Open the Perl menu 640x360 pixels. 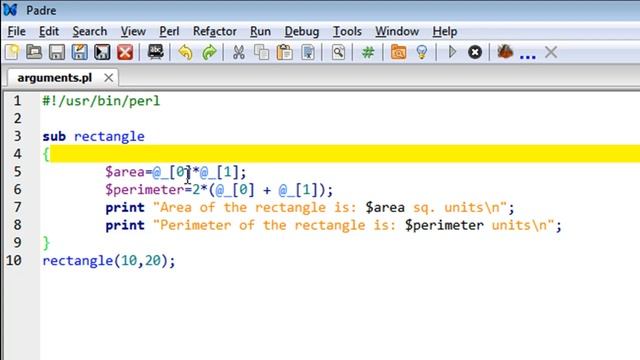(x=169, y=31)
